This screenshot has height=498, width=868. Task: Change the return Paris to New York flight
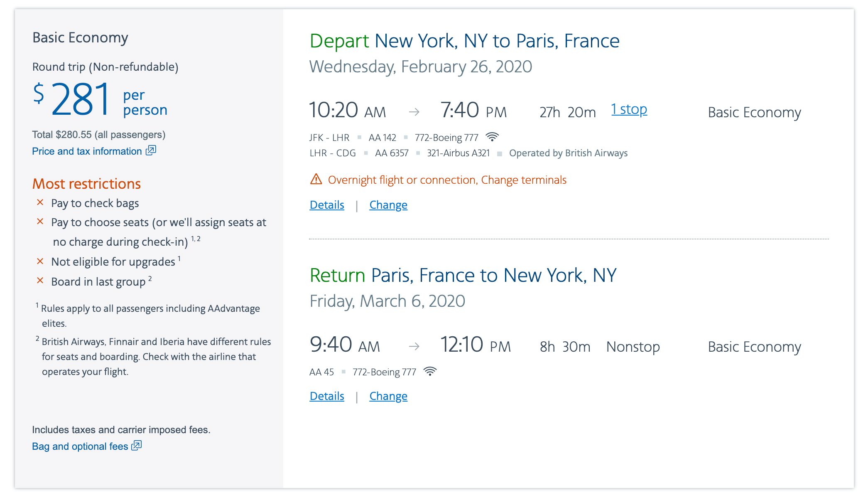[x=388, y=396]
